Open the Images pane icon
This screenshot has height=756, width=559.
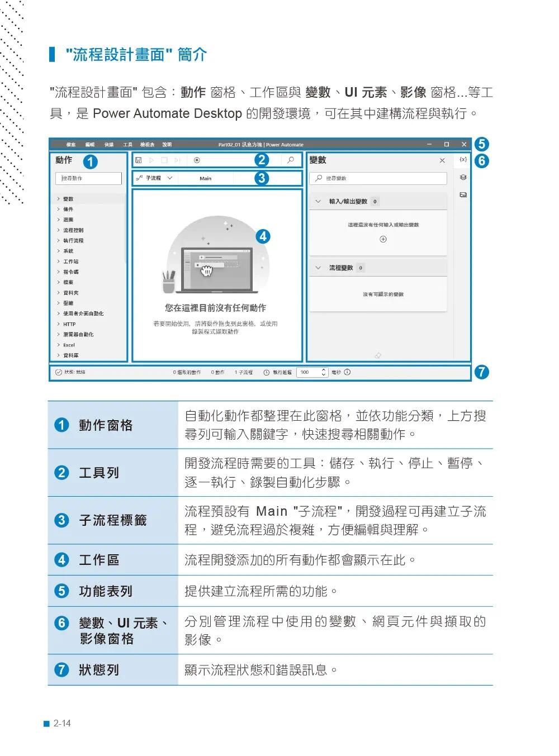463,195
